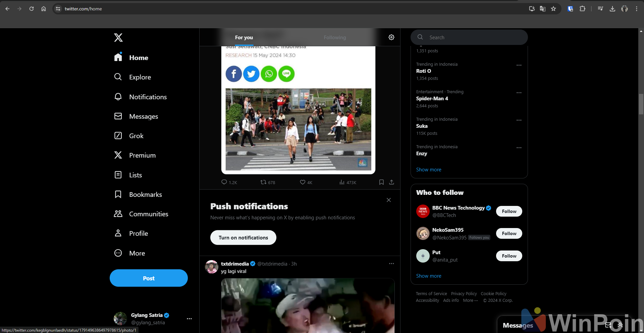Open more options for Suka trend

(519, 120)
